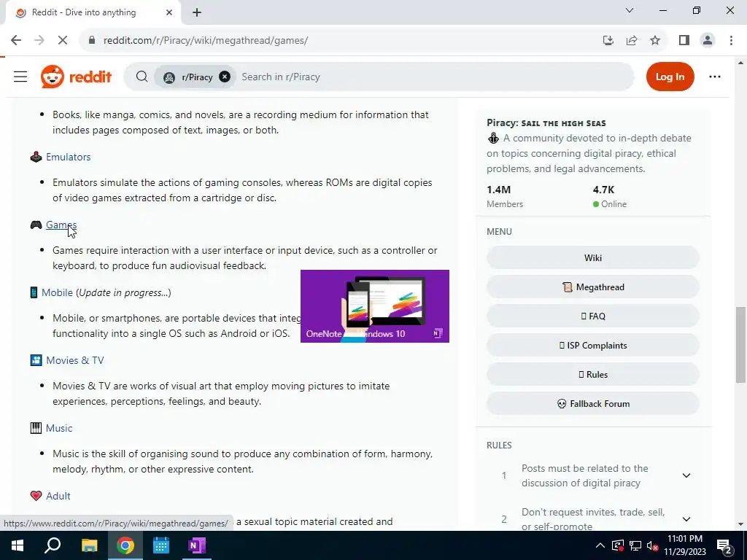Open the Rules menu button

pyautogui.click(x=592, y=374)
